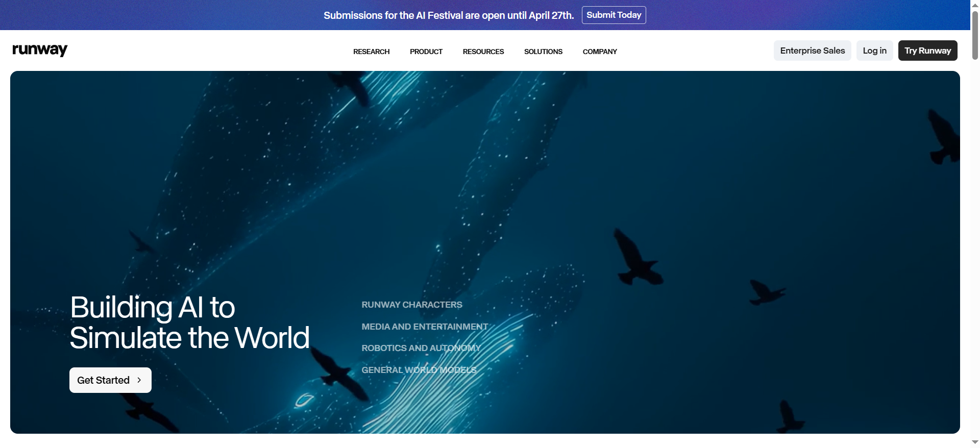Viewport: 980px width, 448px height.
Task: Open the Media and Entertainment link
Action: [x=425, y=327]
